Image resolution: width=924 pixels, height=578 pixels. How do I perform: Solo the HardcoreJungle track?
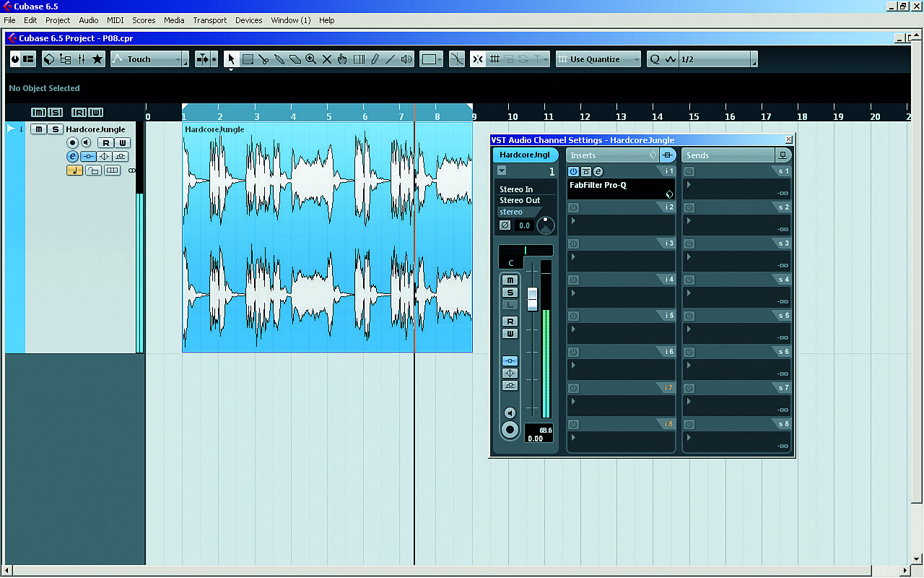pos(54,129)
